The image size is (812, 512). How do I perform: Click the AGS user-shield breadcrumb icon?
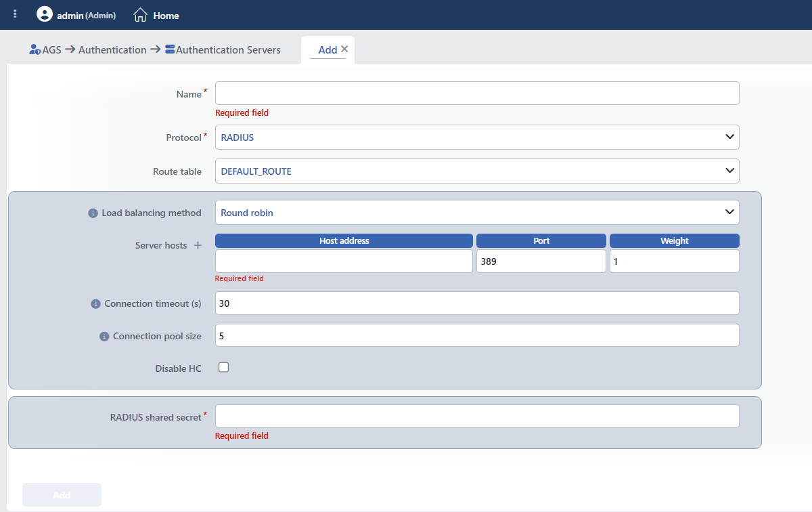click(x=35, y=49)
